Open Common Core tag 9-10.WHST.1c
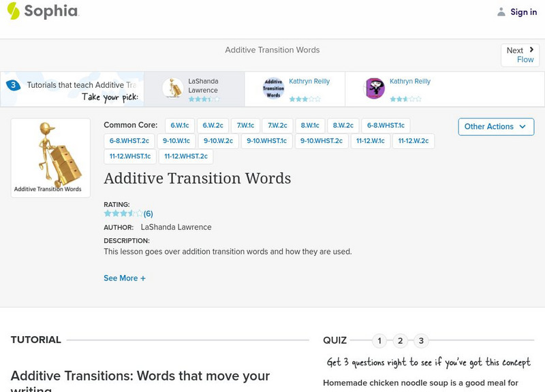 tap(266, 141)
